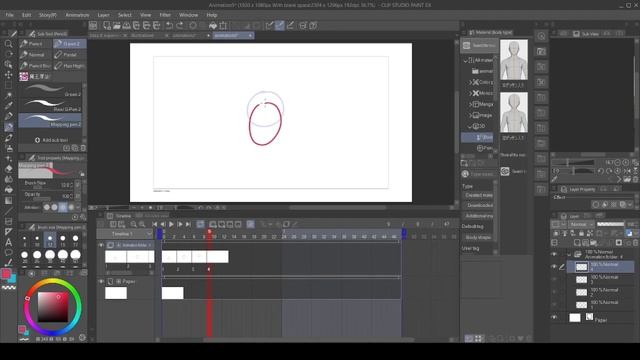Expand the Manga material folder
640x360 pixels.
(471, 104)
